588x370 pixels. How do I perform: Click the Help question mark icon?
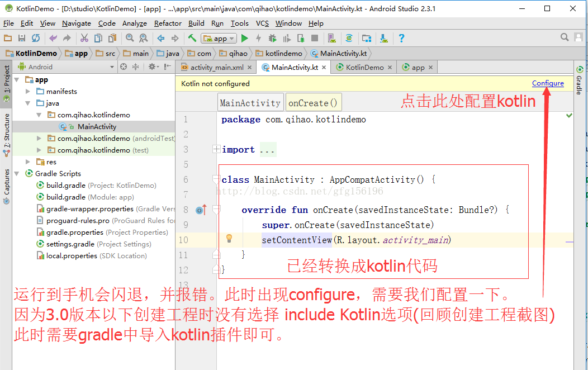[x=401, y=38]
